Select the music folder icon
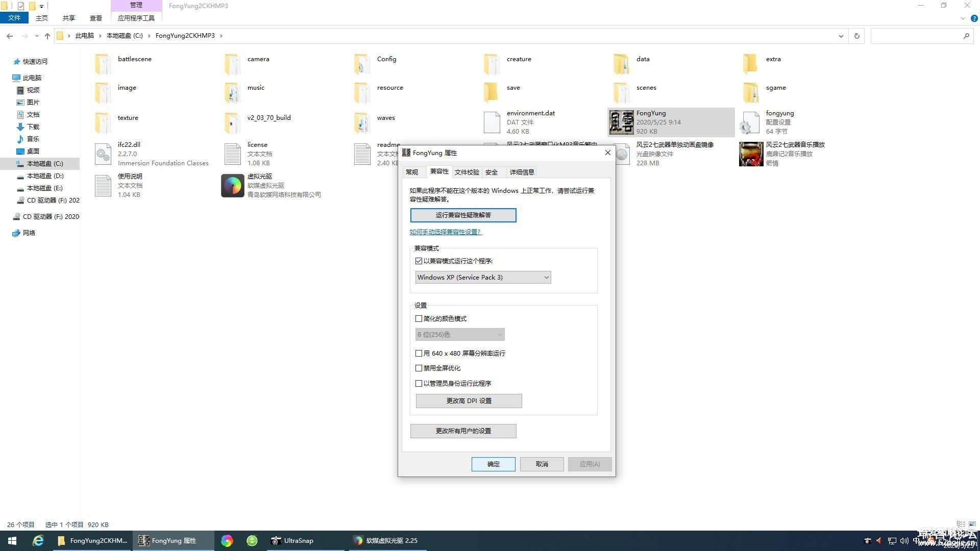This screenshot has width=980, height=551. (232, 93)
